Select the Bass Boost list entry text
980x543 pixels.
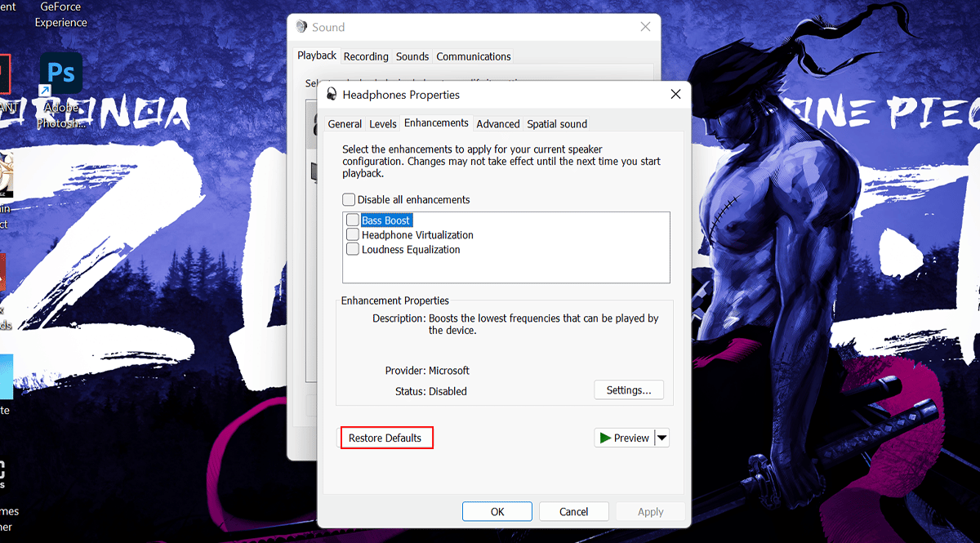(x=386, y=220)
